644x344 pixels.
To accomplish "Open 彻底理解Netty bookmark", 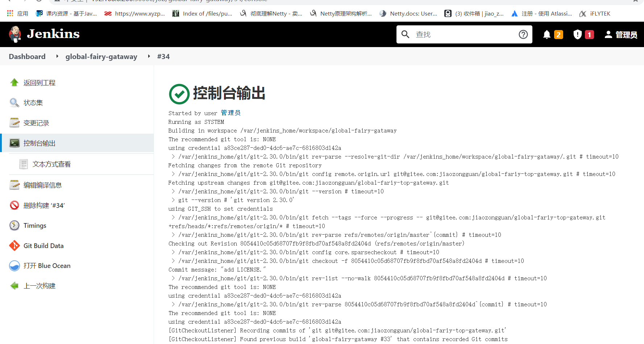I will [x=271, y=13].
